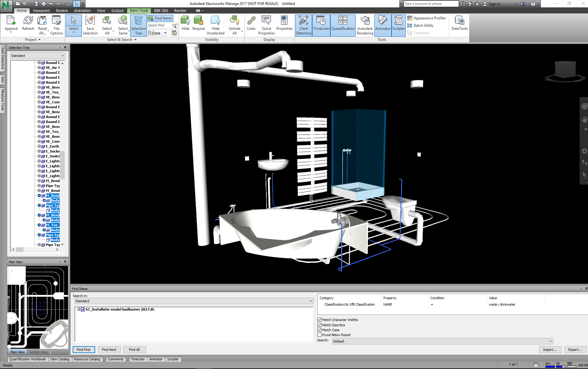This screenshot has height=369, width=588.
Task: Click Sign In link
Action: 494,4
